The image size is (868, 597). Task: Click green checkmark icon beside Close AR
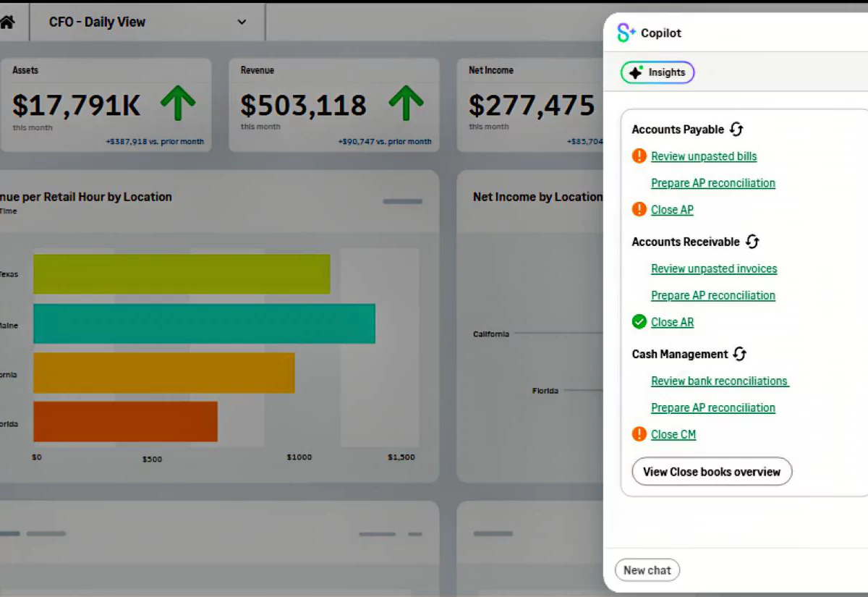(x=639, y=322)
